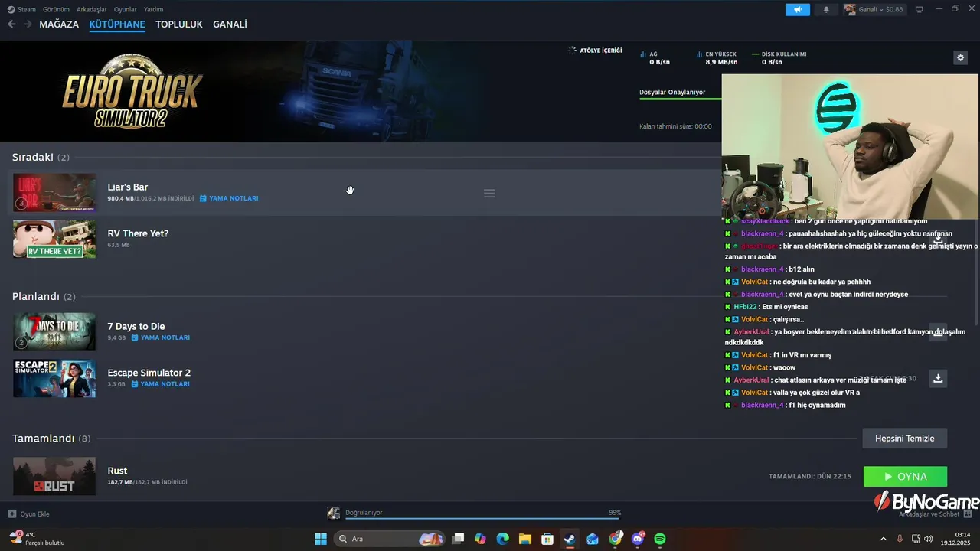Switch to the TOPLULUK tab
Screen dimensions: 980x551
pos(179,24)
